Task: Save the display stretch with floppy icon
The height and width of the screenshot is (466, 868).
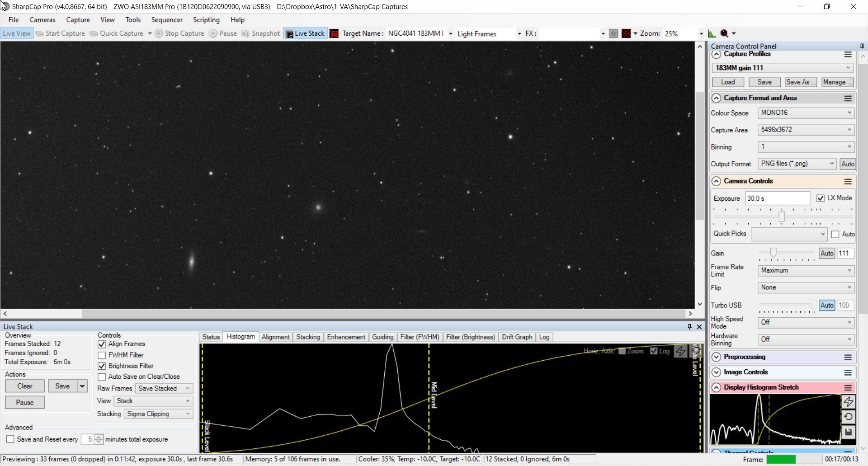Action: (849, 432)
